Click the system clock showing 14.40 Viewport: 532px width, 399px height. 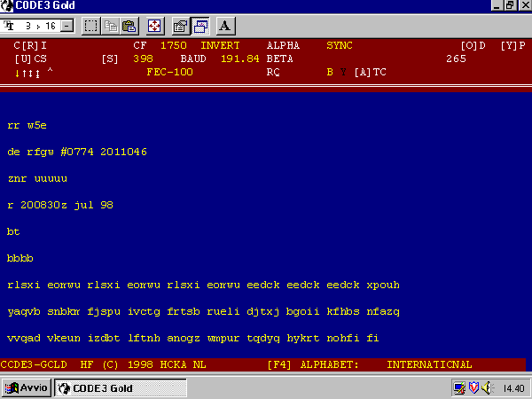[512, 387]
